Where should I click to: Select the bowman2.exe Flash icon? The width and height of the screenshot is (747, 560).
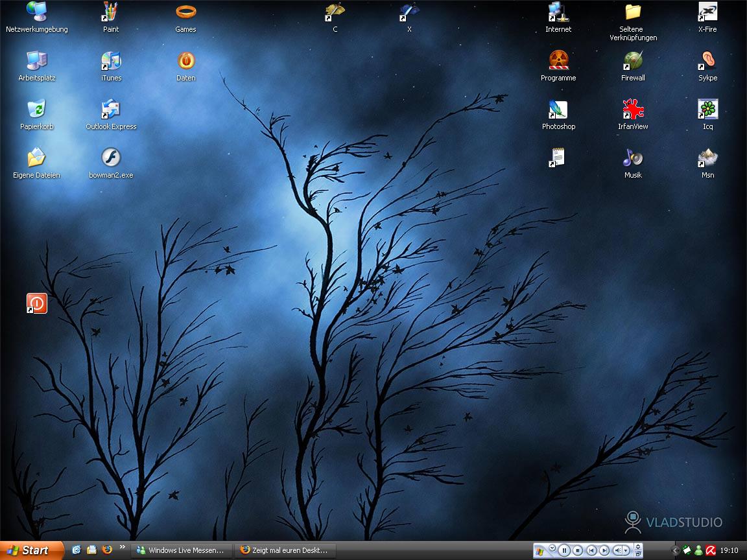pyautogui.click(x=111, y=163)
